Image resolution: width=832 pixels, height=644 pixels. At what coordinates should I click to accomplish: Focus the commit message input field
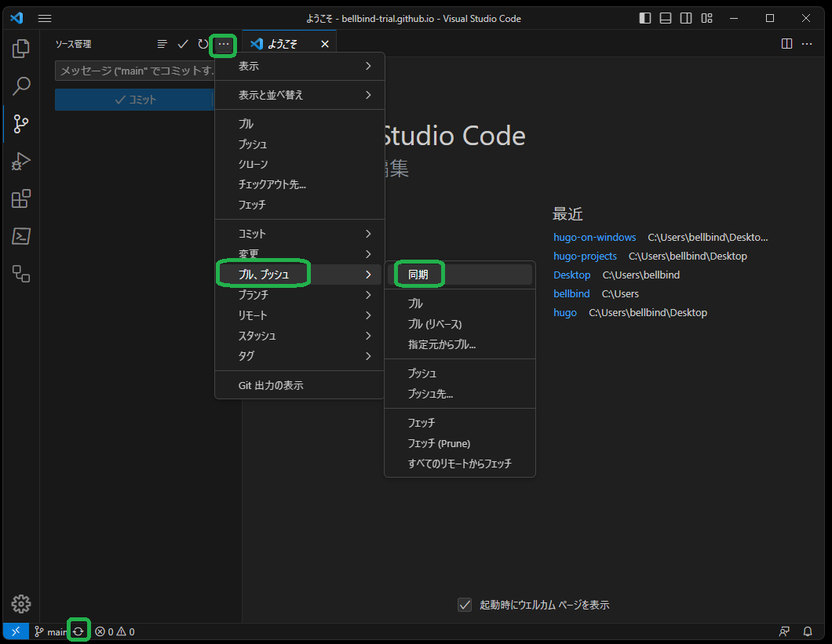pyautogui.click(x=135, y=71)
